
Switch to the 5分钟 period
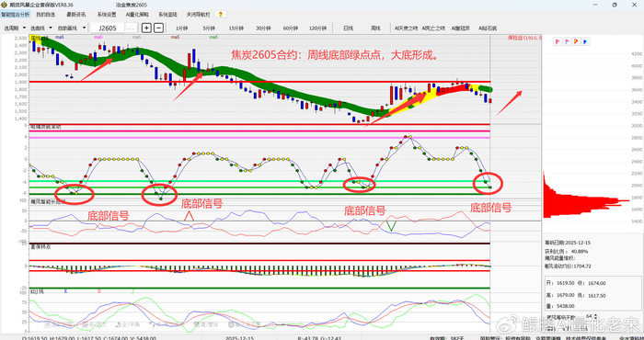coord(209,28)
